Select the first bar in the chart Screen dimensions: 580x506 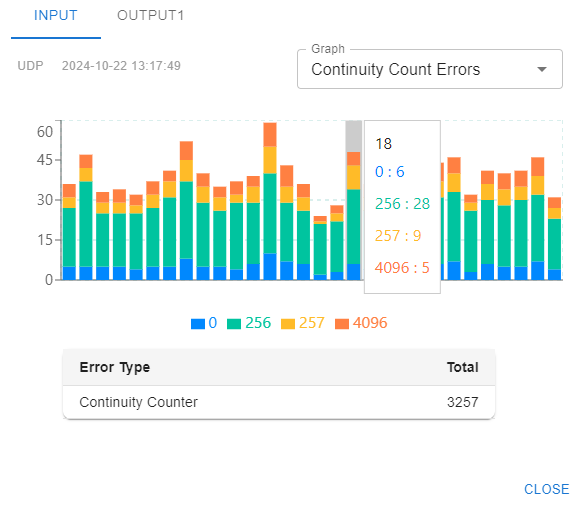click(69, 232)
